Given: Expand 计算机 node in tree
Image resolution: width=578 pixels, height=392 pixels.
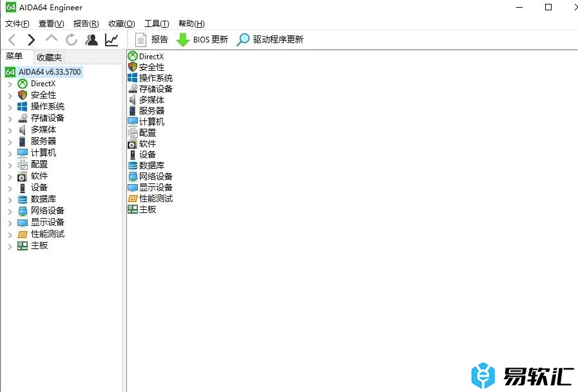Looking at the screenshot, I should pos(10,154).
